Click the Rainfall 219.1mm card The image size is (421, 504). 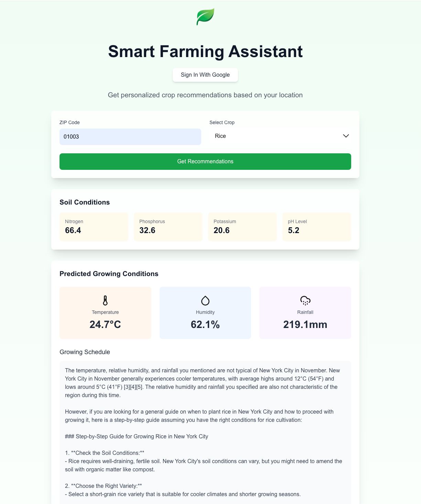[x=305, y=313]
